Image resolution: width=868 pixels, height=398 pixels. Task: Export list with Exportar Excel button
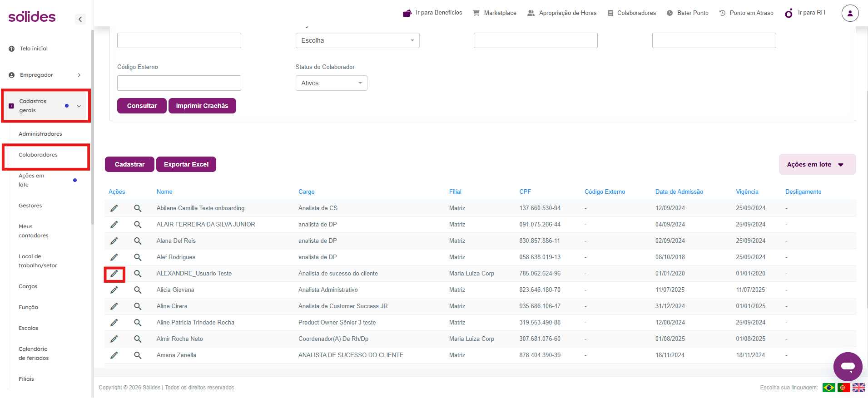186,164
